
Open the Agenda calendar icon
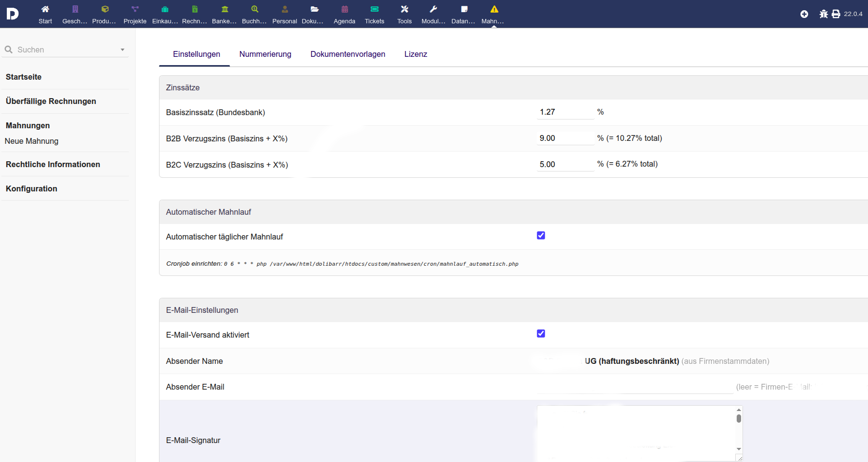(x=344, y=9)
